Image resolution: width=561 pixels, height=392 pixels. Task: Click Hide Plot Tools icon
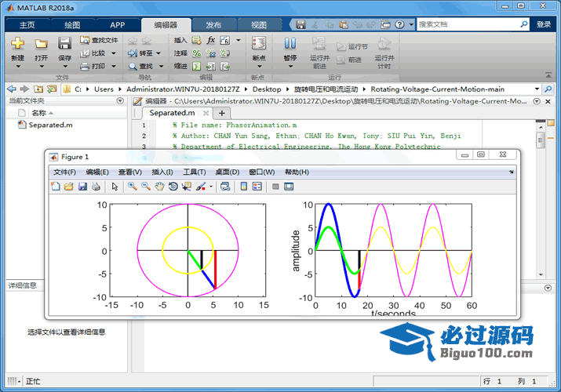[275, 186]
